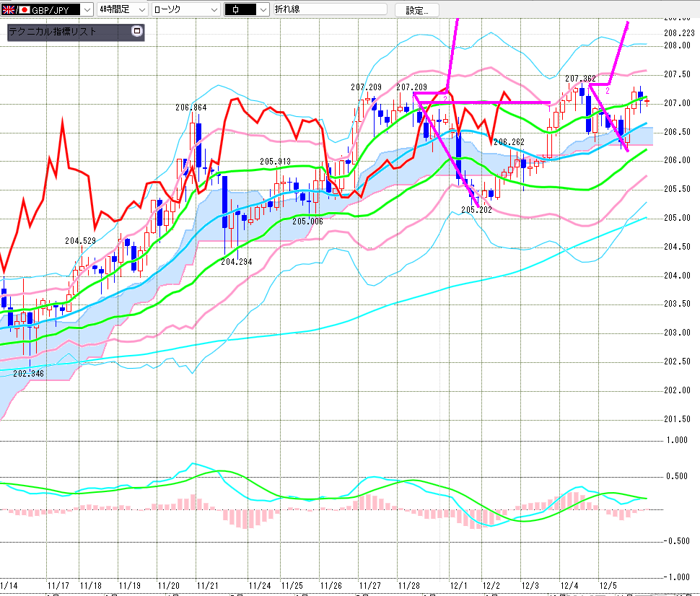Open the ローソク chart type dropdown

tap(214, 10)
